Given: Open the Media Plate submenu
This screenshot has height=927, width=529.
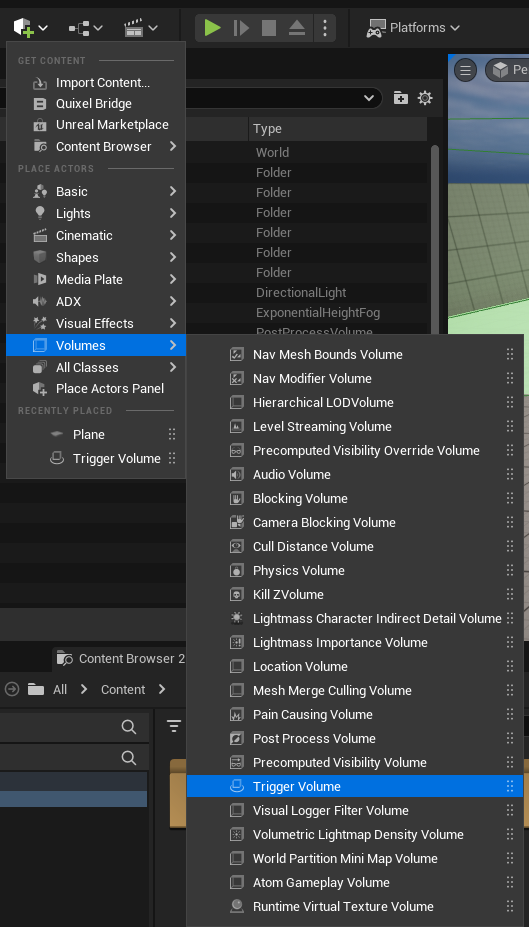Looking at the screenshot, I should coord(96,279).
